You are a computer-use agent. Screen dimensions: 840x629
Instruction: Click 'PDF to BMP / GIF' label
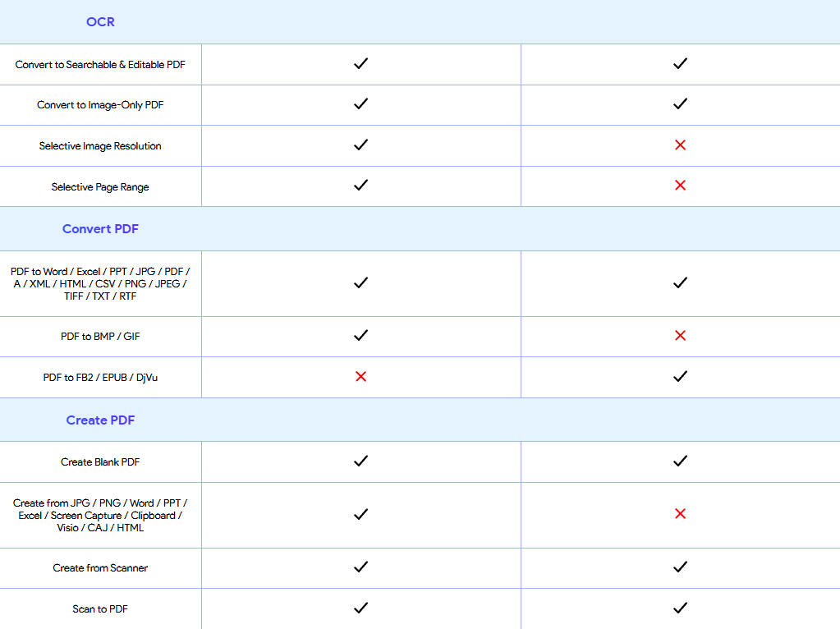pos(100,337)
